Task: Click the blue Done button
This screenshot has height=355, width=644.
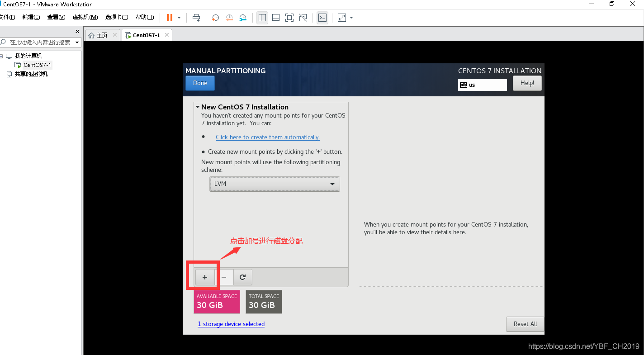Action: point(200,83)
